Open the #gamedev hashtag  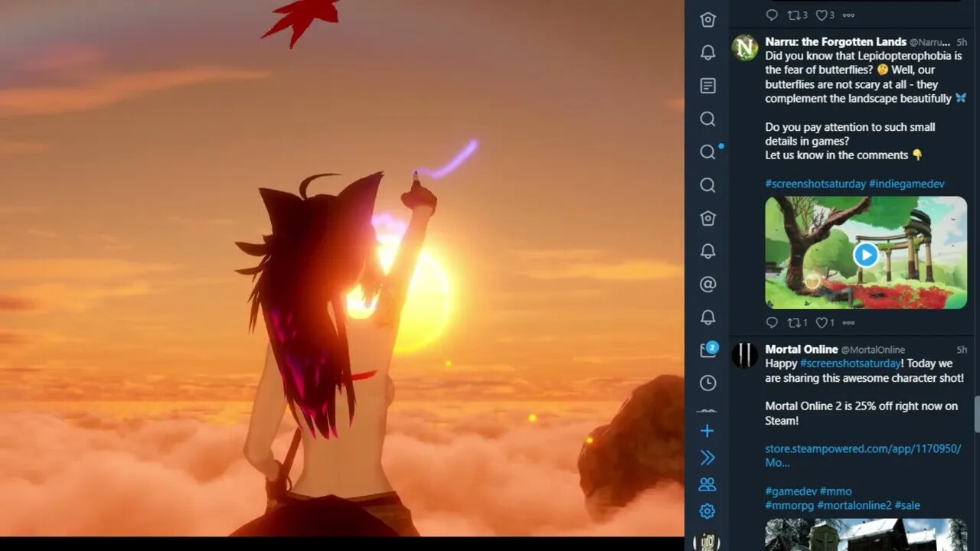[x=791, y=491]
